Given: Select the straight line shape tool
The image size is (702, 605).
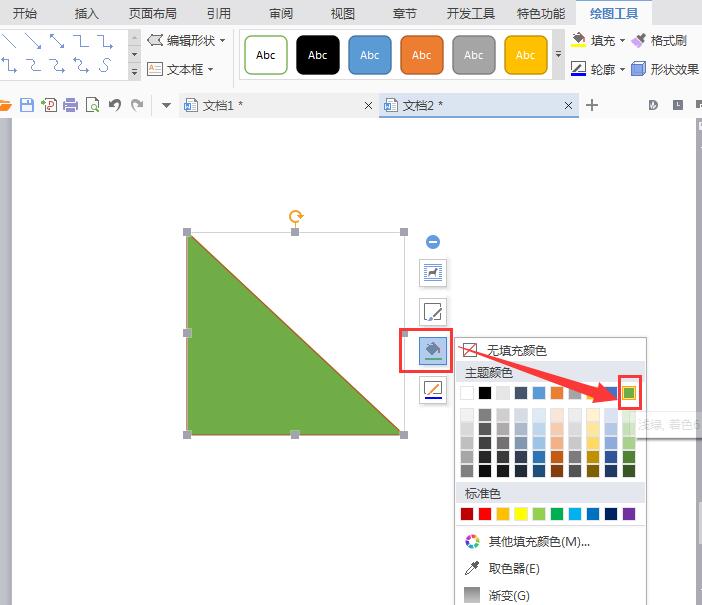Looking at the screenshot, I should pyautogui.click(x=9, y=41).
